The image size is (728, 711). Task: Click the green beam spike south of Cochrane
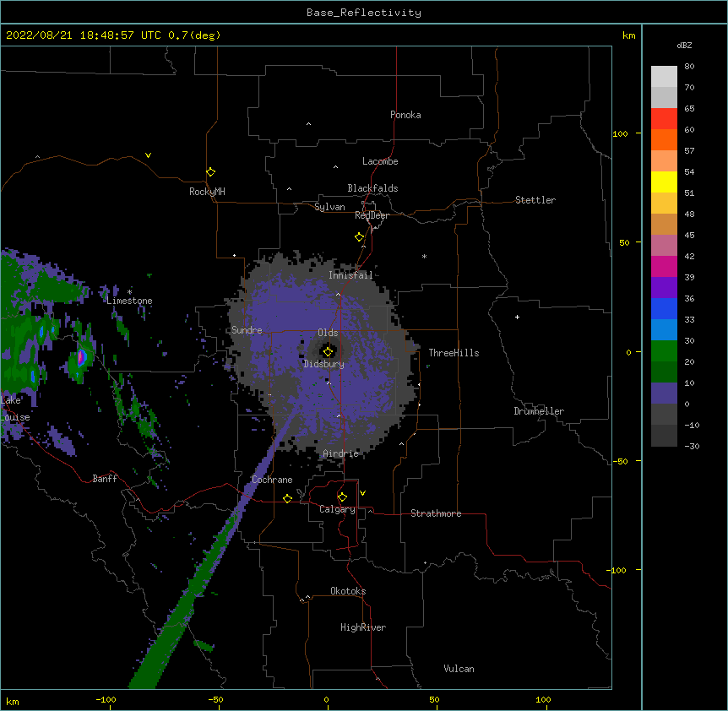(x=186, y=603)
